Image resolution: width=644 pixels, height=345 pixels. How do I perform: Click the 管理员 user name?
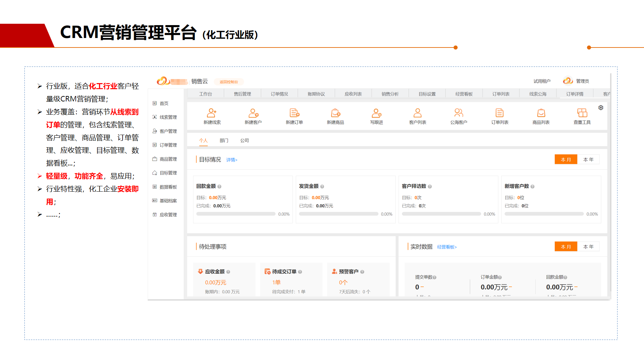[583, 81]
